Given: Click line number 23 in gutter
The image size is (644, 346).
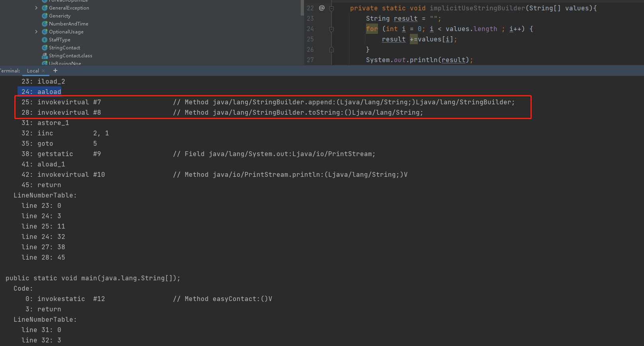Looking at the screenshot, I should 310,19.
